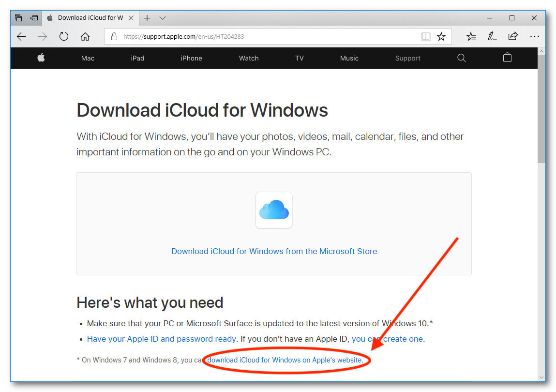
Task: Open Settings and more ellipsis menu
Action: 534,36
